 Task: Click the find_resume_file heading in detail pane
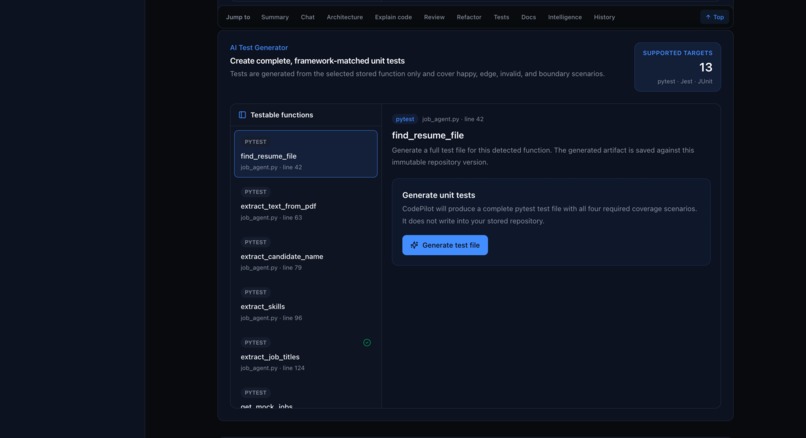tap(428, 135)
